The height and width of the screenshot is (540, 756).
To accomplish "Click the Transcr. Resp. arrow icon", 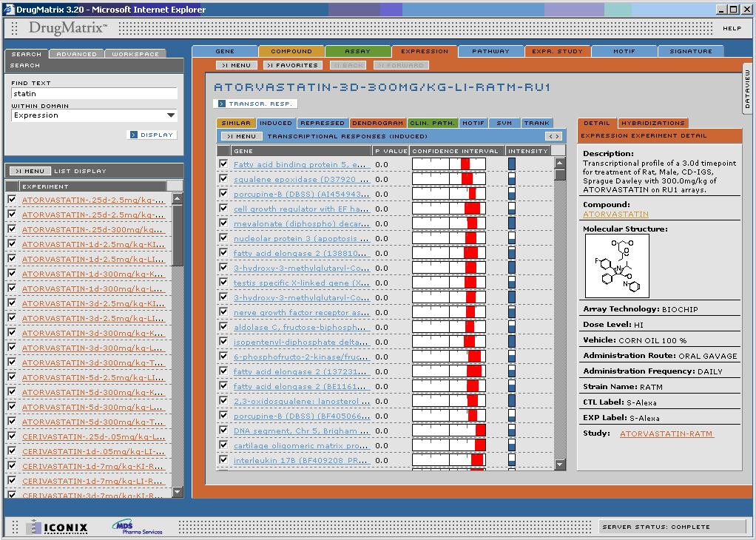I will click(x=221, y=104).
